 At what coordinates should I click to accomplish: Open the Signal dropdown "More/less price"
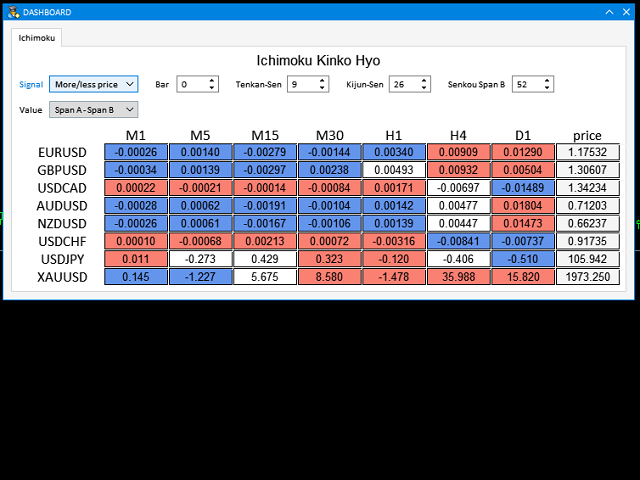(92, 85)
